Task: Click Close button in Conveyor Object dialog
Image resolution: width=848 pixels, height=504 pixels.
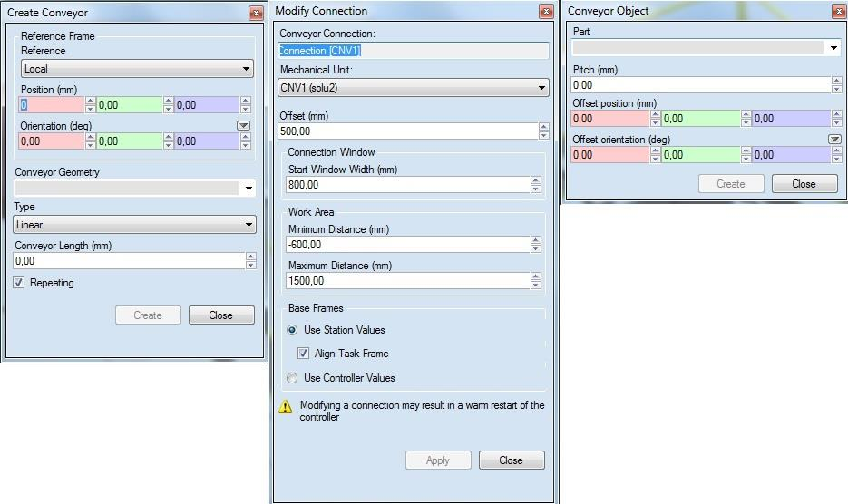Action: point(804,184)
